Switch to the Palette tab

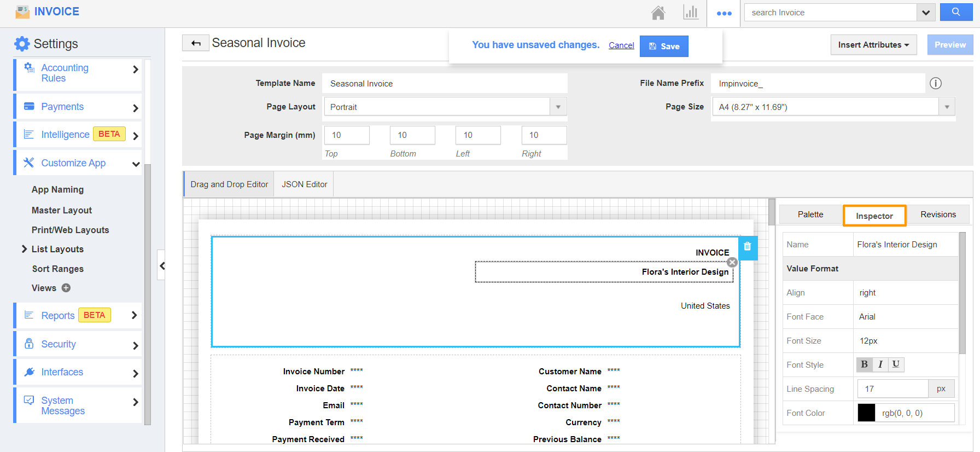[x=810, y=215]
